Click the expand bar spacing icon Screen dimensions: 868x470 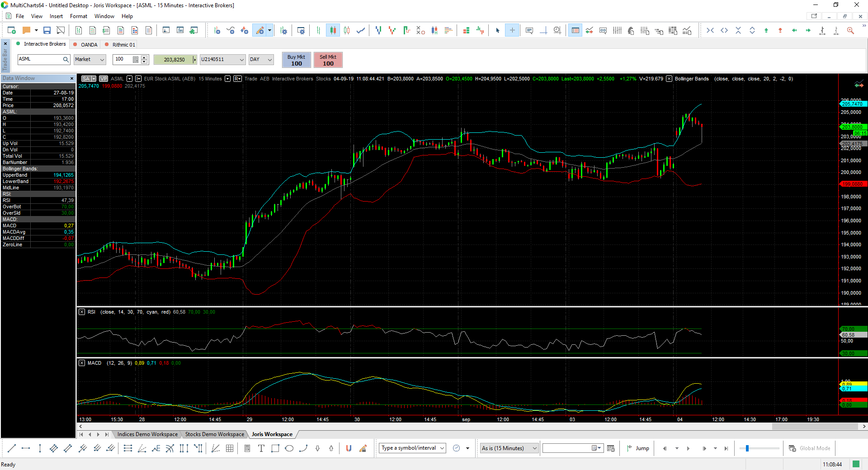tap(724, 30)
